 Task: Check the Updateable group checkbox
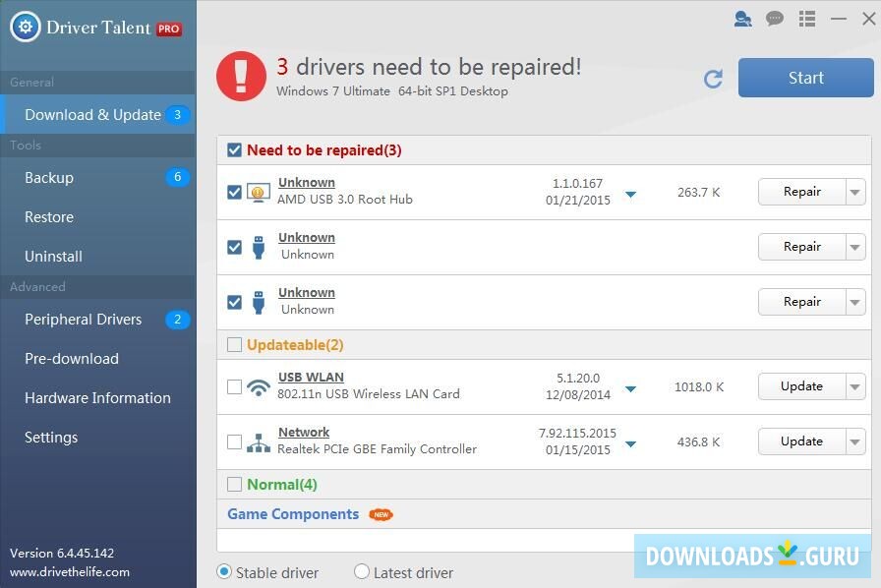point(234,344)
